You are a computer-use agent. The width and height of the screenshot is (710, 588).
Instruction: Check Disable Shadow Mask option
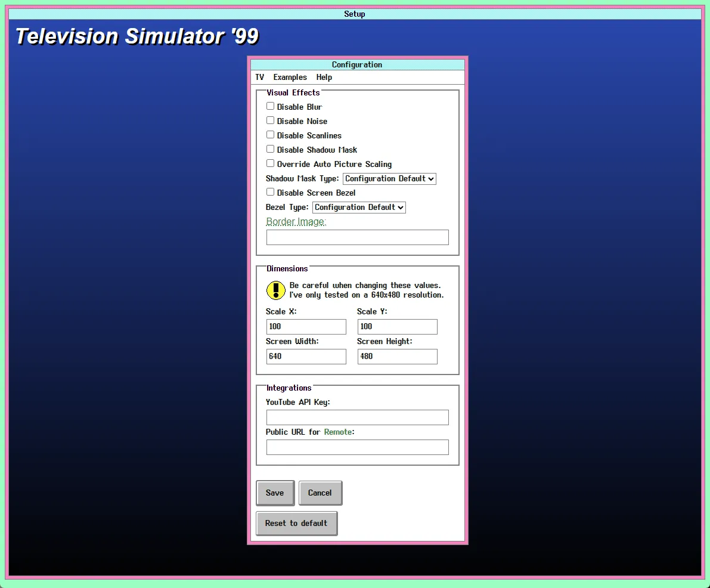coord(270,149)
